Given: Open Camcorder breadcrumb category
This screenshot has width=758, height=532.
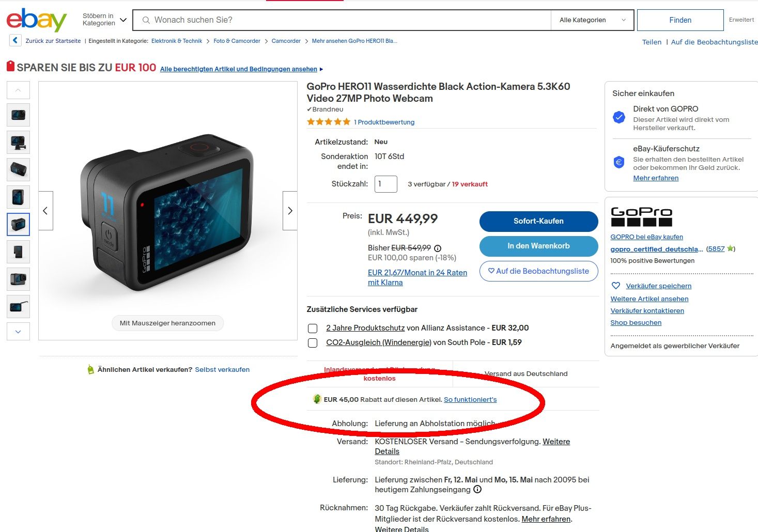Looking at the screenshot, I should click(286, 41).
